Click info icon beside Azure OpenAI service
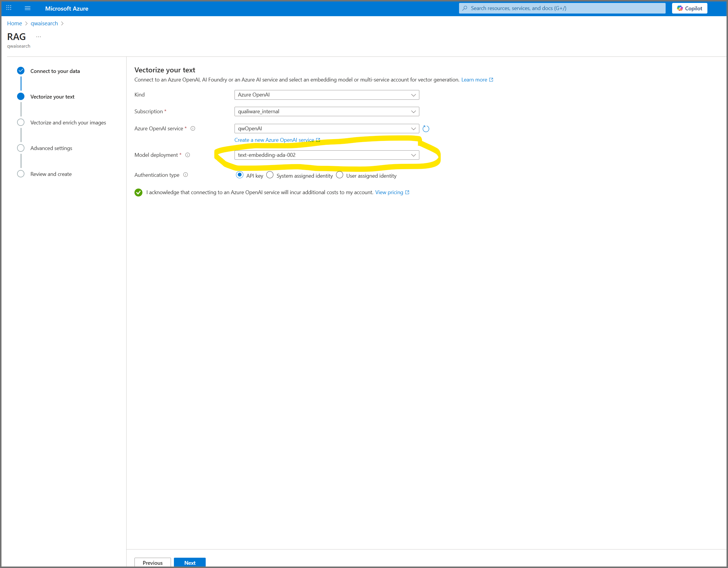728x568 pixels. [x=193, y=129]
